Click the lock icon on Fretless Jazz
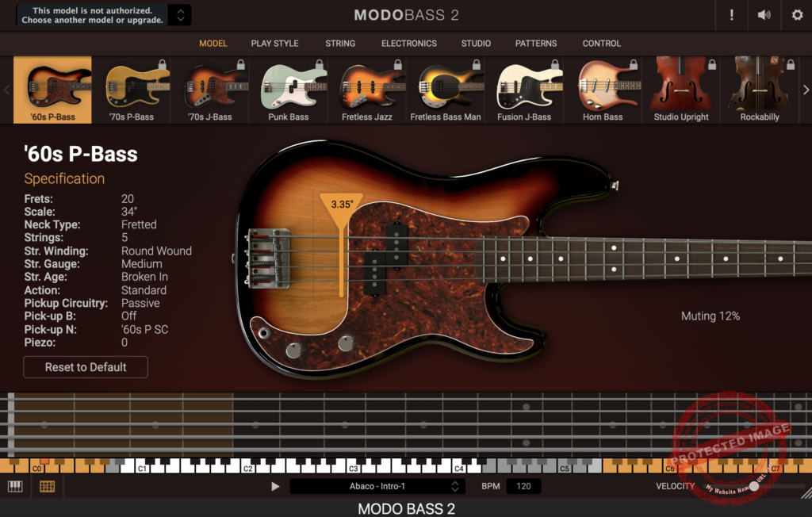812x517 pixels. [398, 64]
